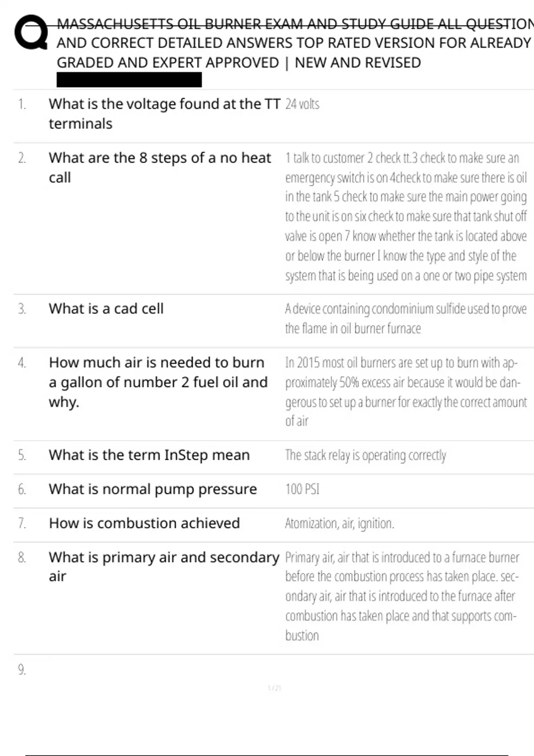Select question about air needed to burn fuel oil
Screen dimensions: 534x756
point(158,382)
